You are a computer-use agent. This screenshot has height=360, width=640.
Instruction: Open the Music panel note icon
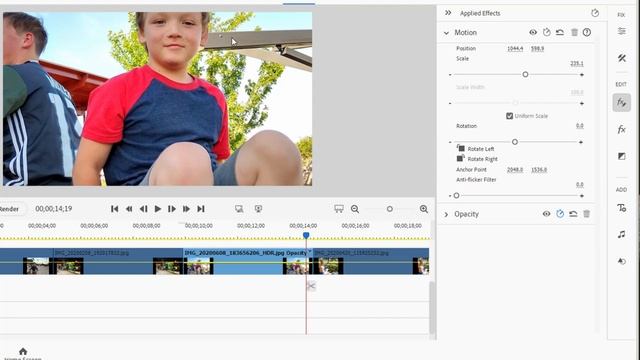[x=622, y=234]
